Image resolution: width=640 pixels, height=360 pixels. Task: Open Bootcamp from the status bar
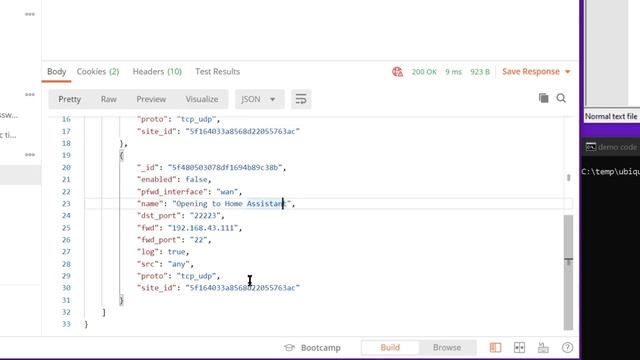(313, 348)
